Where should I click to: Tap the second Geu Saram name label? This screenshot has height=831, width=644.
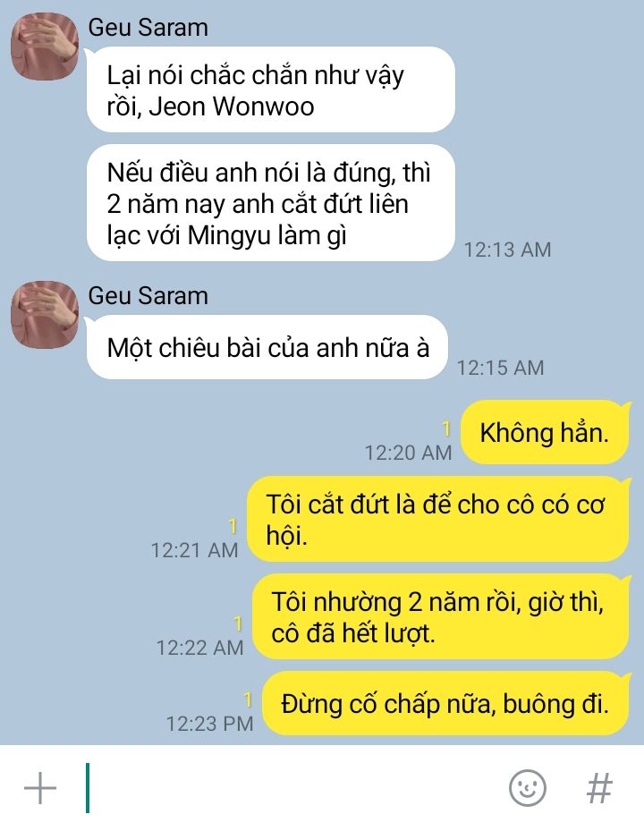tap(148, 296)
